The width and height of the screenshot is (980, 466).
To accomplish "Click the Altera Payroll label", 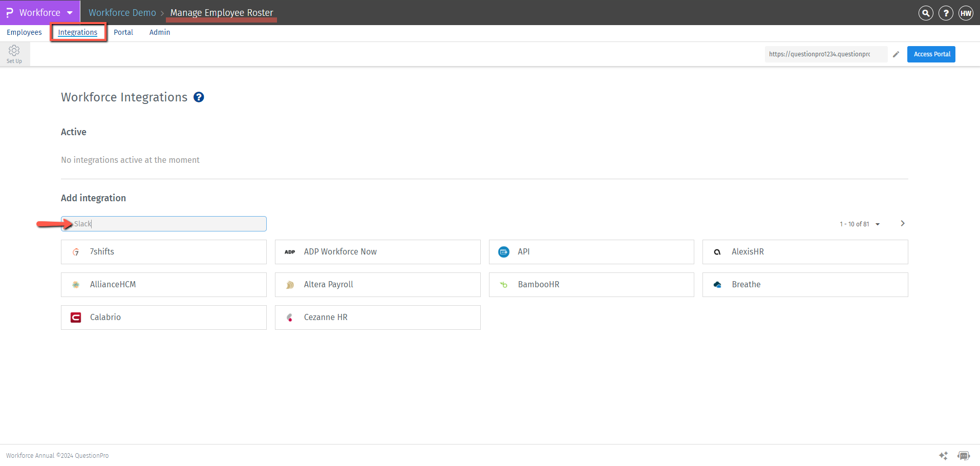I will coord(329,285).
